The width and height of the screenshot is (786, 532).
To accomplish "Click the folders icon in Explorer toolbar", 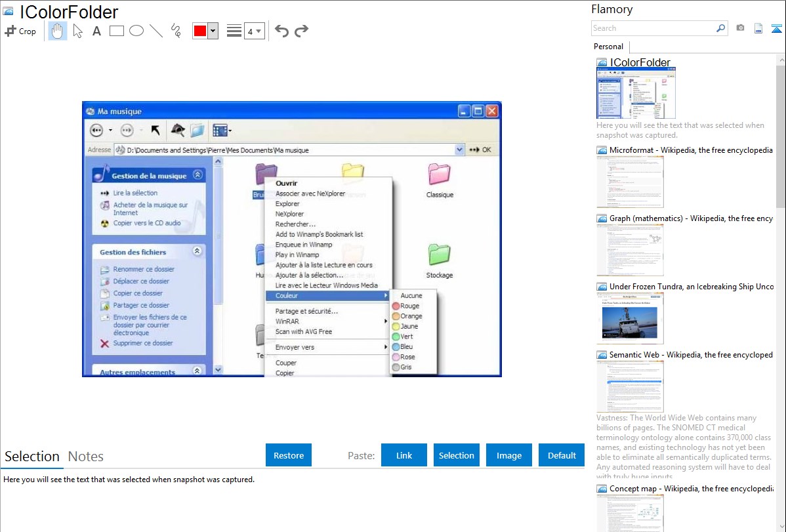I will [x=197, y=131].
